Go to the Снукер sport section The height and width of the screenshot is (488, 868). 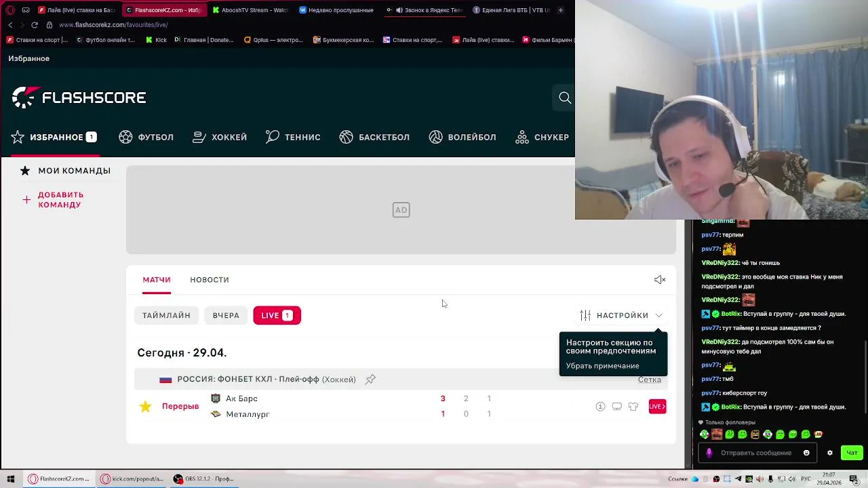tap(542, 137)
